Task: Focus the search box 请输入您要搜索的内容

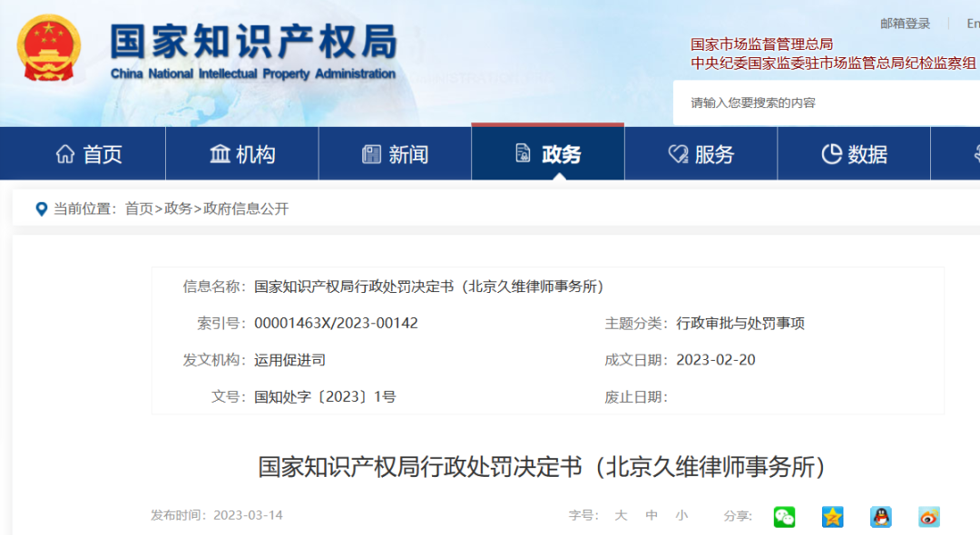Action: click(827, 103)
